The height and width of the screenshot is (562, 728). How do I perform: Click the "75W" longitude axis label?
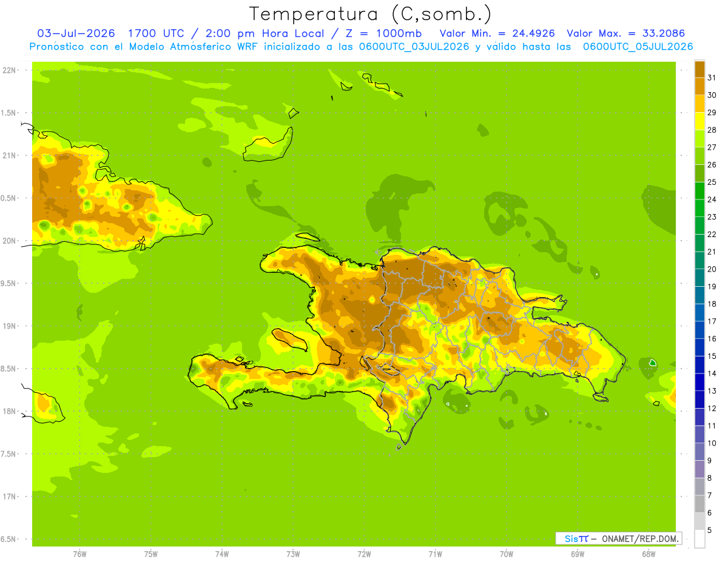(151, 554)
